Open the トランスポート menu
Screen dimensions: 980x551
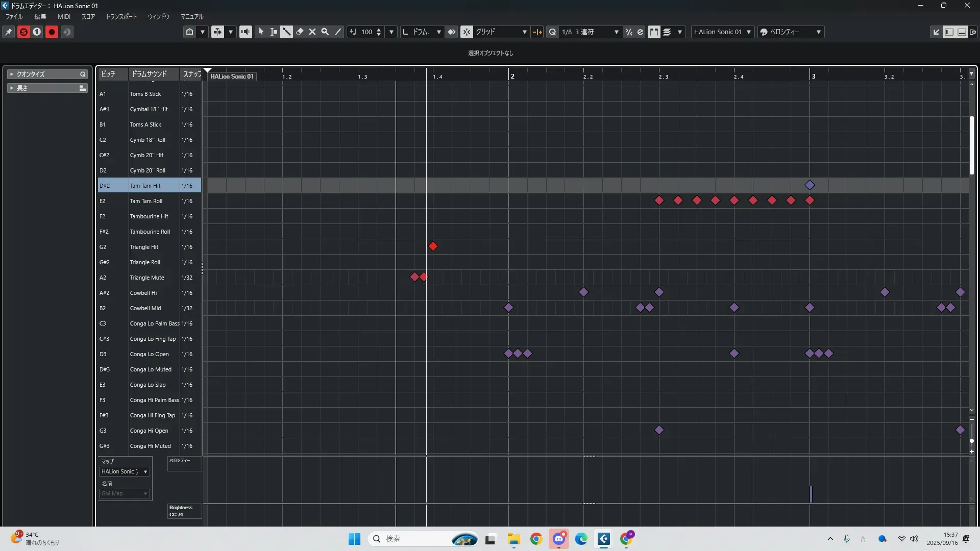coord(121,16)
